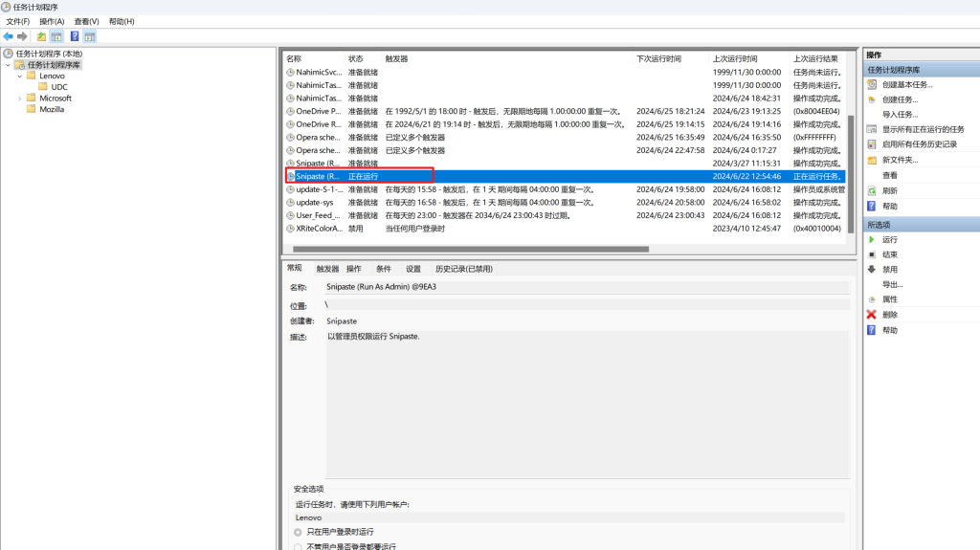Image resolution: width=980 pixels, height=550 pixels.
Task: Switch to the 触发器 tab
Action: (327, 269)
